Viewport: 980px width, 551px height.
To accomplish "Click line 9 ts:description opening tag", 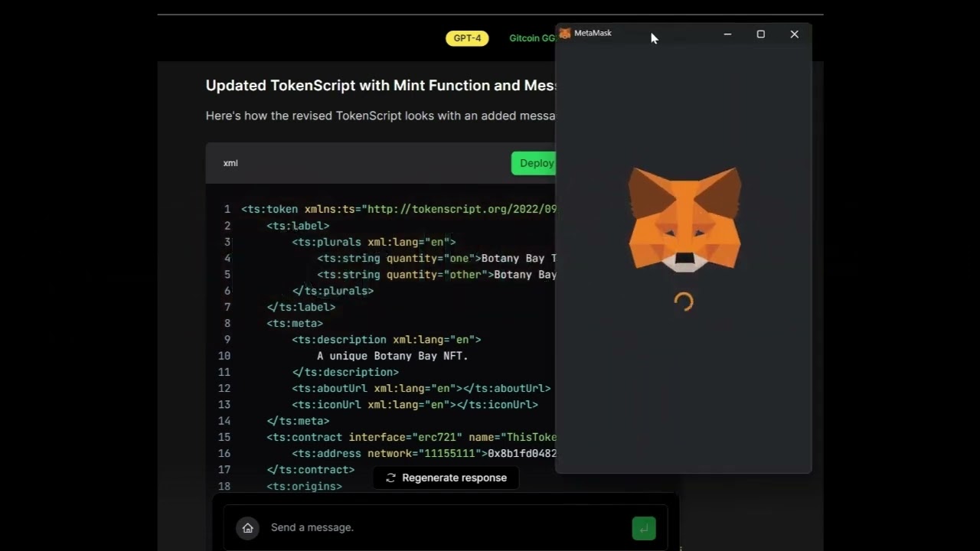I will click(x=387, y=340).
